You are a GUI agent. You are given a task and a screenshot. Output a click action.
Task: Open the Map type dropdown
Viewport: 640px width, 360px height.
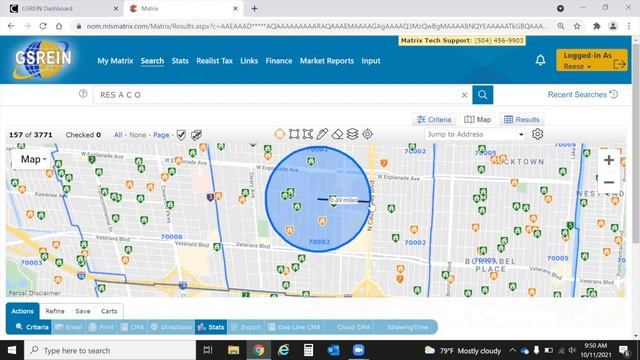(x=33, y=159)
